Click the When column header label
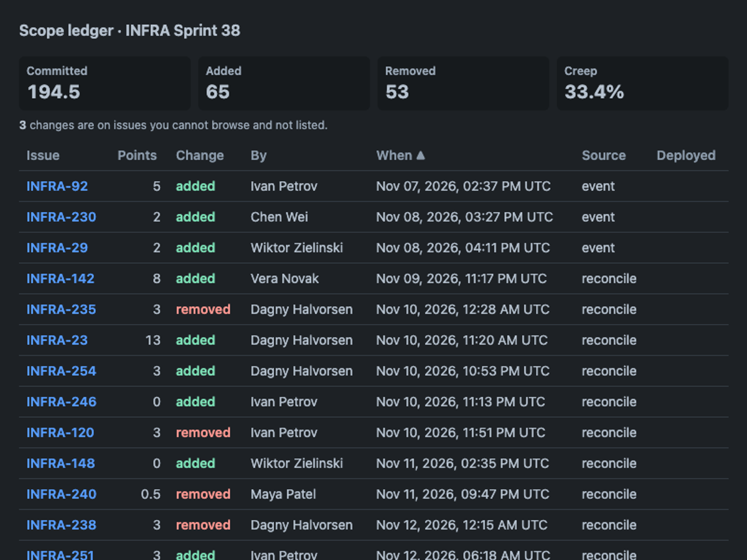 (394, 156)
